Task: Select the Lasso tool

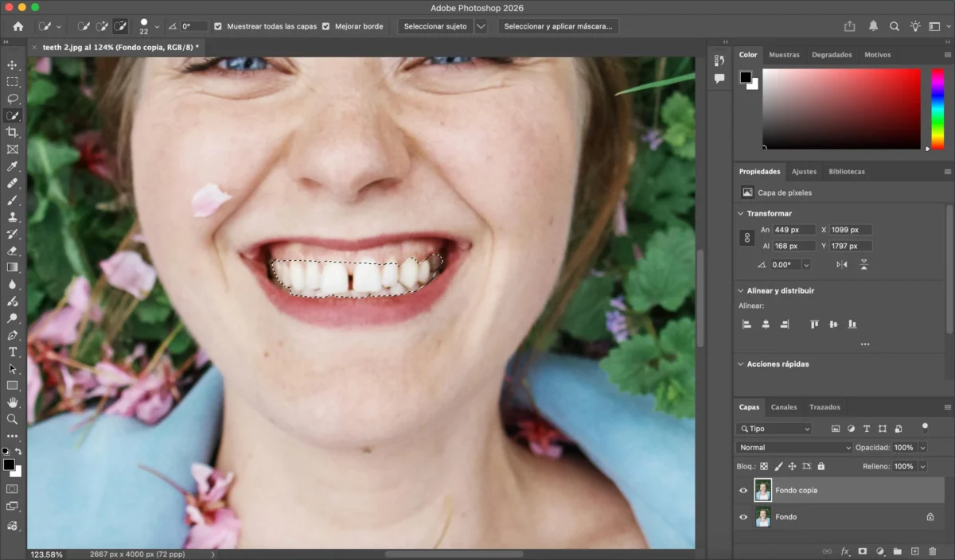Action: tap(12, 99)
